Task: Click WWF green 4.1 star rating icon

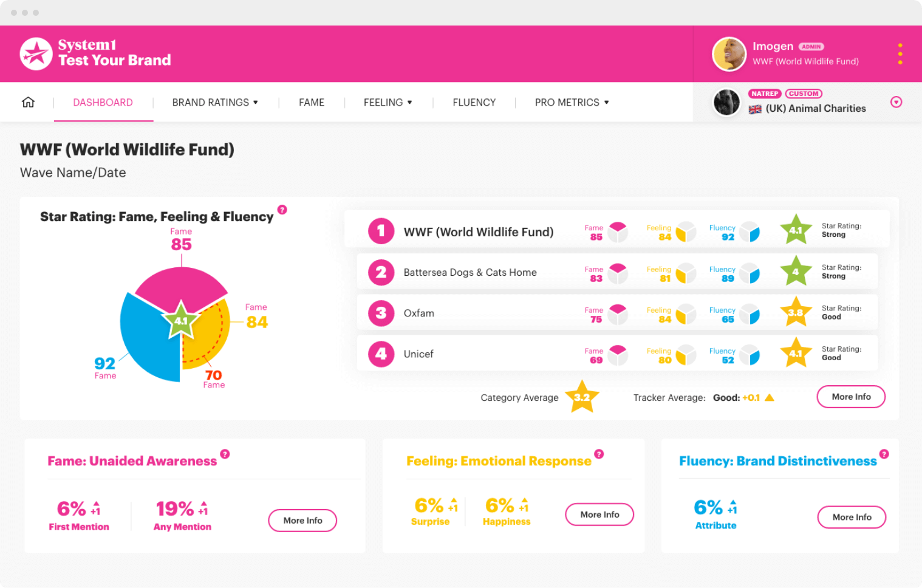Action: click(796, 230)
